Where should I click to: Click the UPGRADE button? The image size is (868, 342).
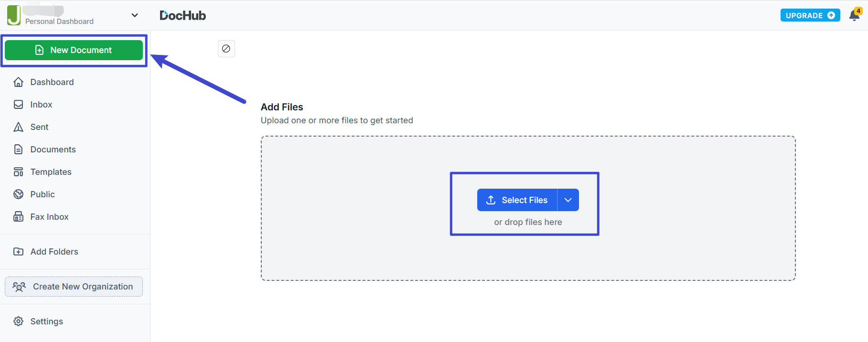tap(810, 15)
